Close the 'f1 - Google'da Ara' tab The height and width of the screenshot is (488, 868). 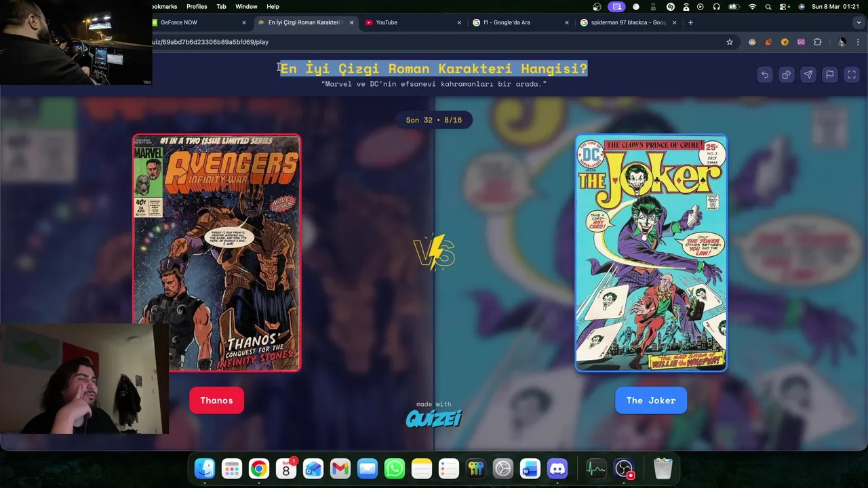pyautogui.click(x=567, y=22)
